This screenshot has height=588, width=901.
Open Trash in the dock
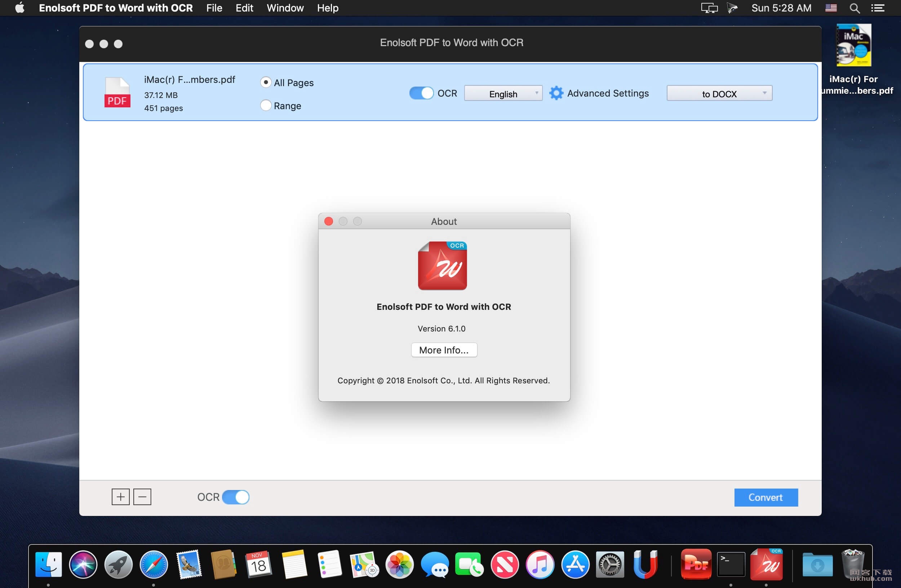(x=853, y=564)
